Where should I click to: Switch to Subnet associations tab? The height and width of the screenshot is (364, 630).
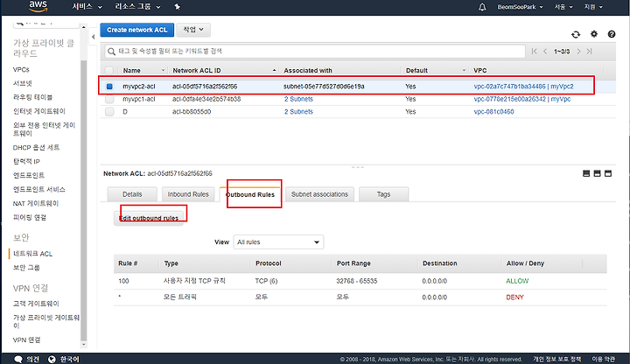tap(319, 194)
